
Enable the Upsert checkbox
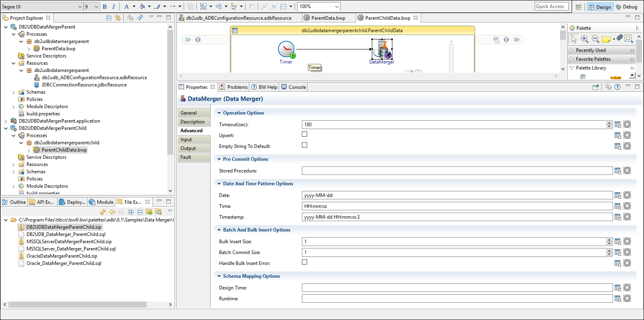point(304,134)
